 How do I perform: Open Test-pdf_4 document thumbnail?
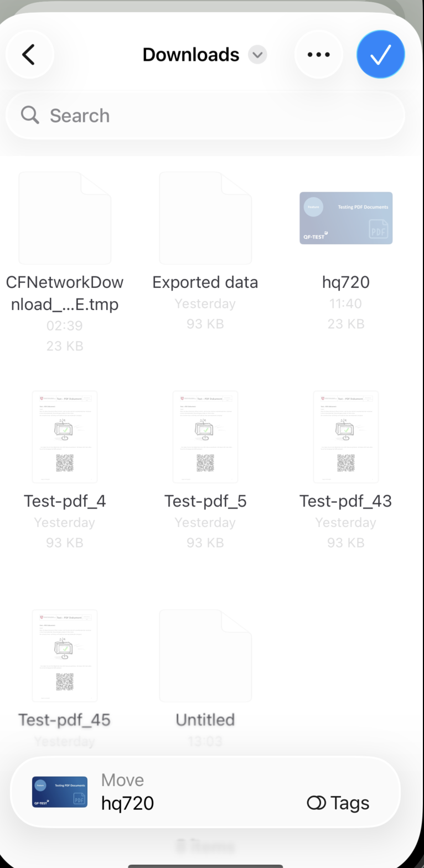pos(65,437)
